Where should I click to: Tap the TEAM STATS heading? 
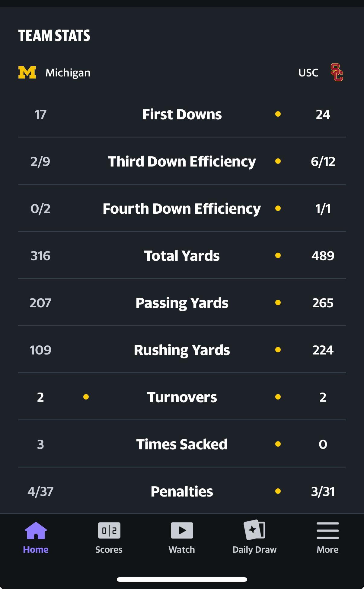coord(54,36)
